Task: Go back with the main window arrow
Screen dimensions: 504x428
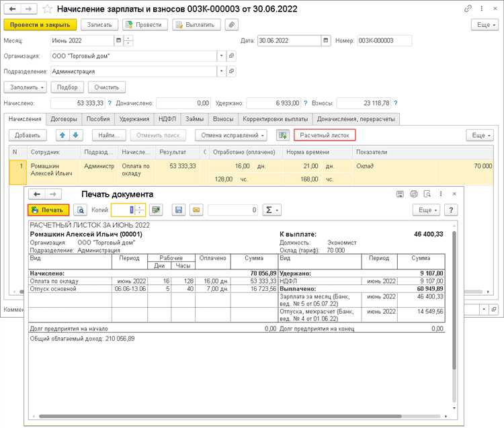Action: click(13, 9)
